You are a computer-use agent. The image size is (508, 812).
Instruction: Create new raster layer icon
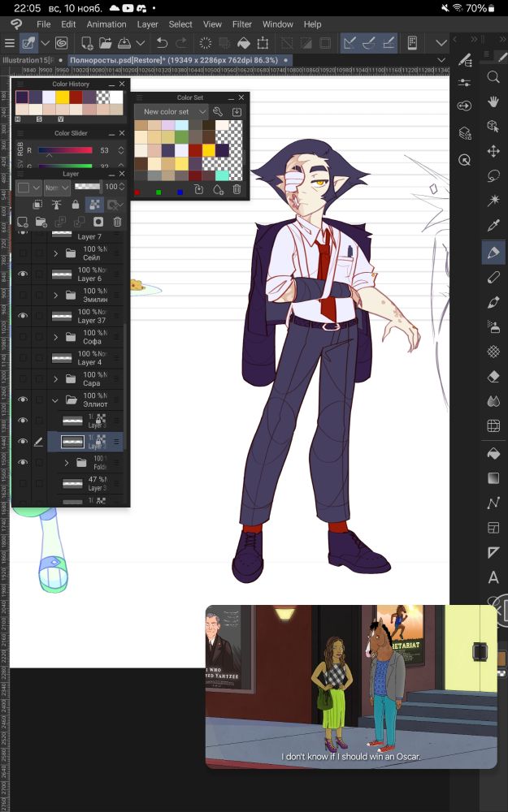pos(22,222)
